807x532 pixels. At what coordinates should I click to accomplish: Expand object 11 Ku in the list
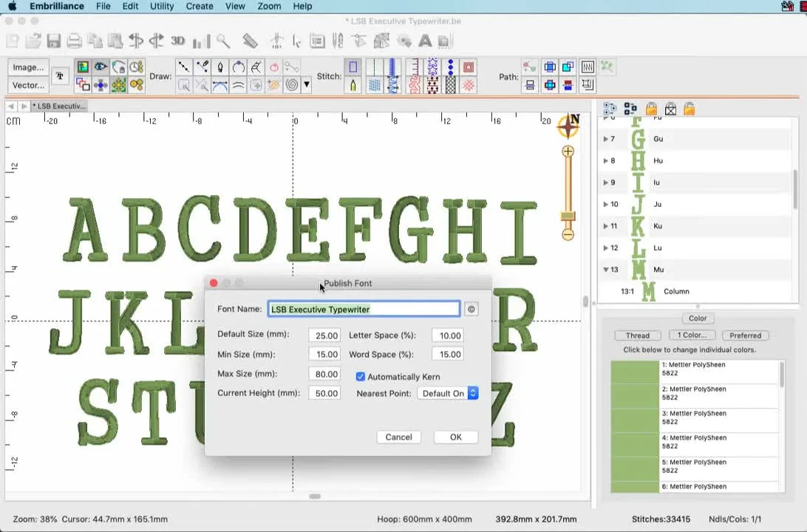[x=606, y=226]
